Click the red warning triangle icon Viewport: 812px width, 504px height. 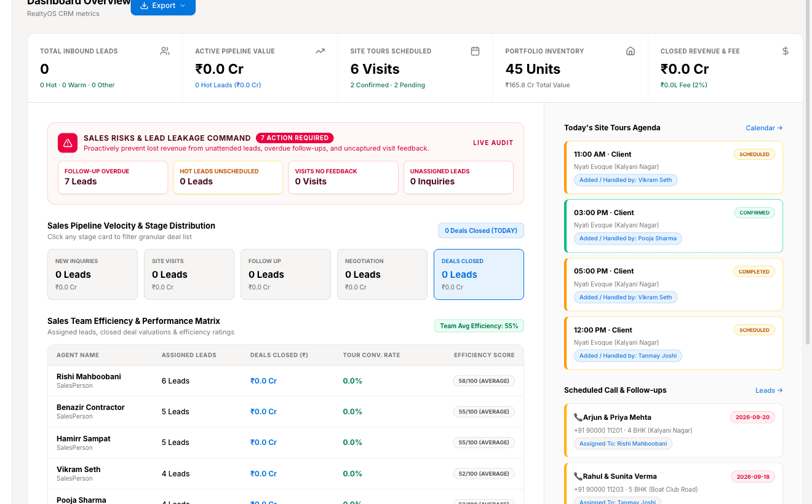point(68,143)
